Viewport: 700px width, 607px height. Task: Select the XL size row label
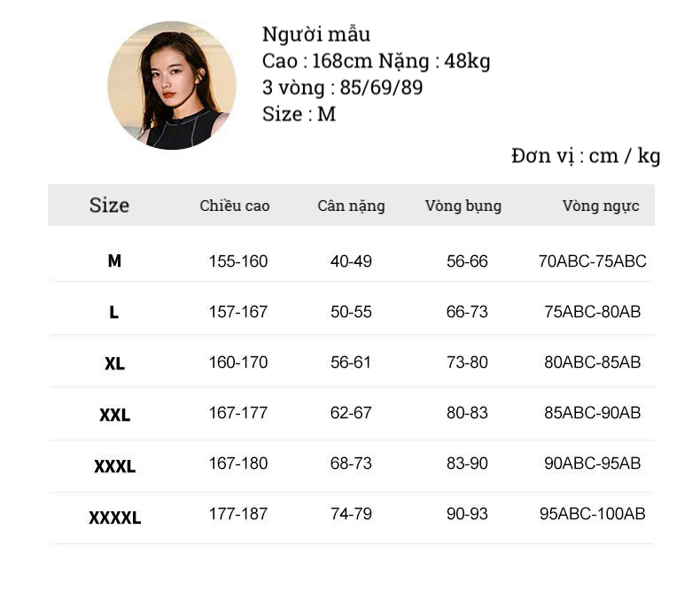point(114,363)
